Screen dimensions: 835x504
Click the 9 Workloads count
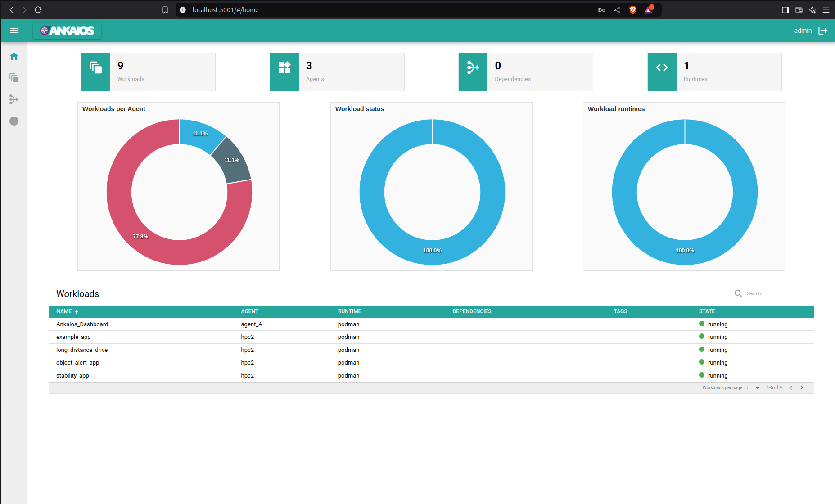[120, 66]
